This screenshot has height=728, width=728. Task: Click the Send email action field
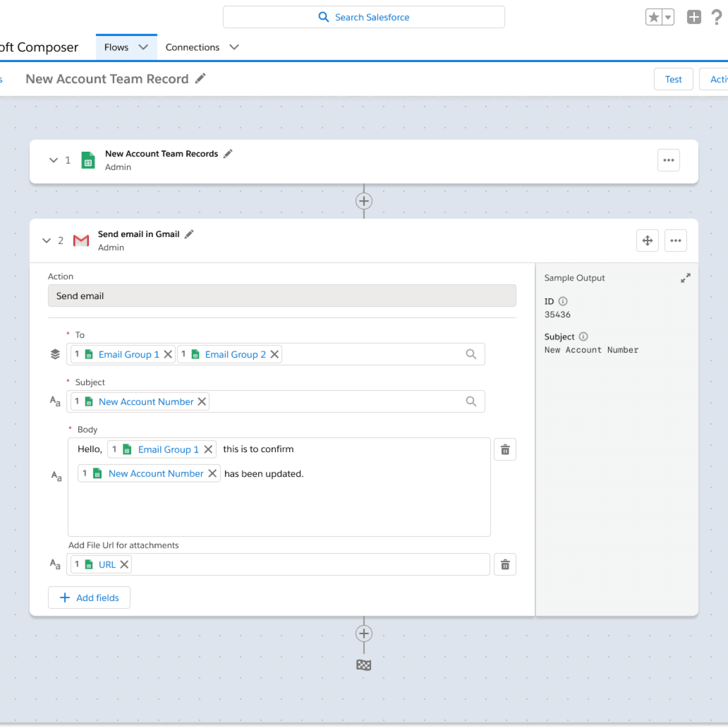click(x=282, y=296)
